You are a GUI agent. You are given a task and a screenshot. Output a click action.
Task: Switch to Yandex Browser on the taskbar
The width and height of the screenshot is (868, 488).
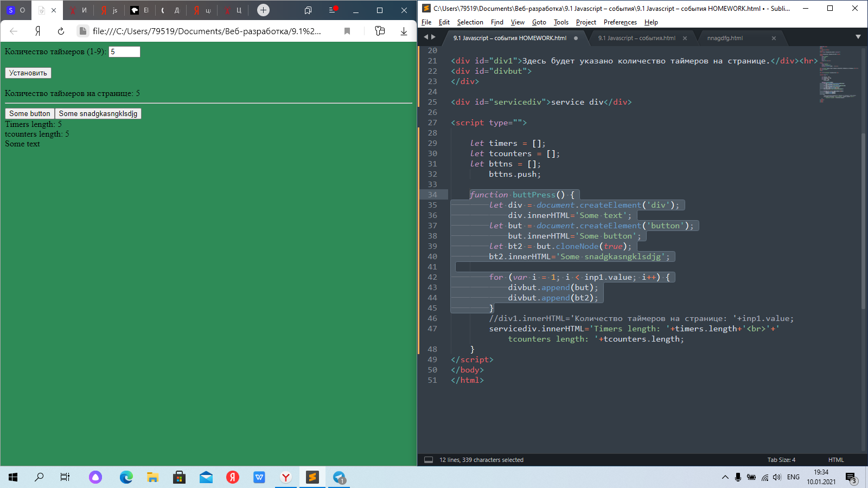pyautogui.click(x=286, y=477)
